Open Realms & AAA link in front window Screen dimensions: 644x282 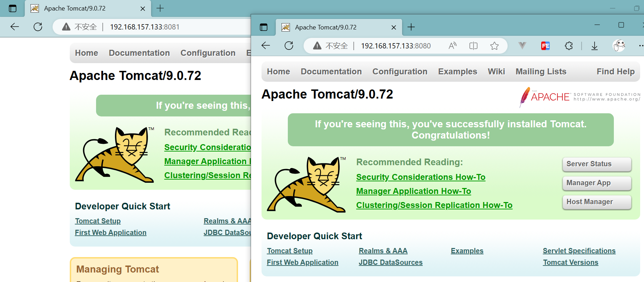click(383, 251)
